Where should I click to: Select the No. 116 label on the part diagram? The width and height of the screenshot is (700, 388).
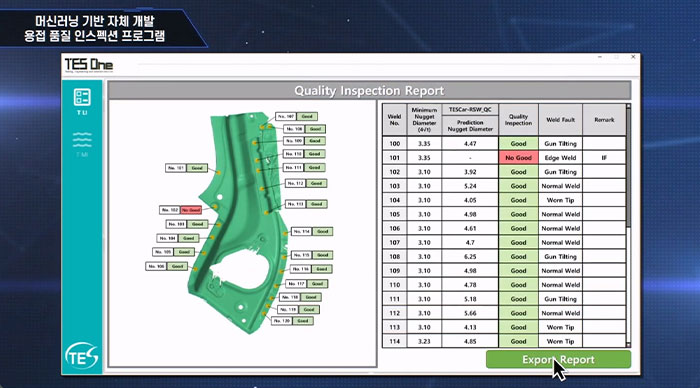(311, 269)
